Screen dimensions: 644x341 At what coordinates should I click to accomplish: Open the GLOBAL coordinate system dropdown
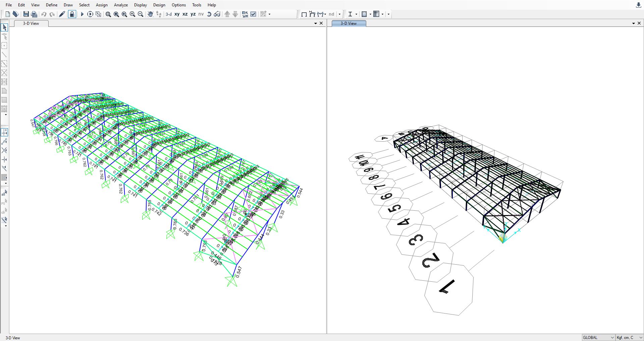coord(598,337)
